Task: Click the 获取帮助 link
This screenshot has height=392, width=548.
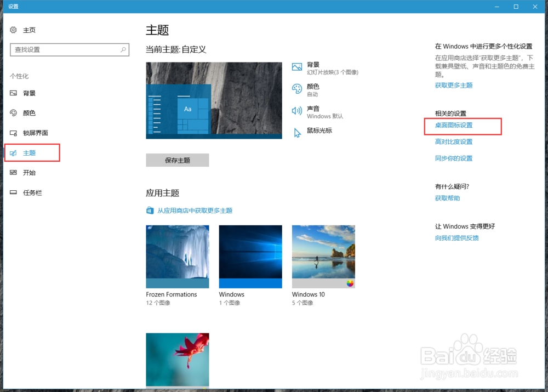Action: point(447,198)
